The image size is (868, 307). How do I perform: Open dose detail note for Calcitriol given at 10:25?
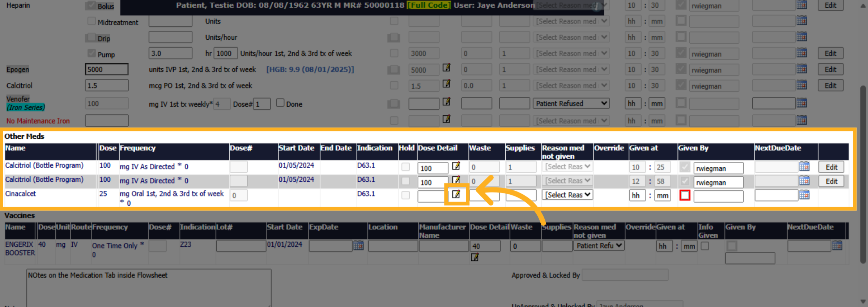click(x=456, y=166)
